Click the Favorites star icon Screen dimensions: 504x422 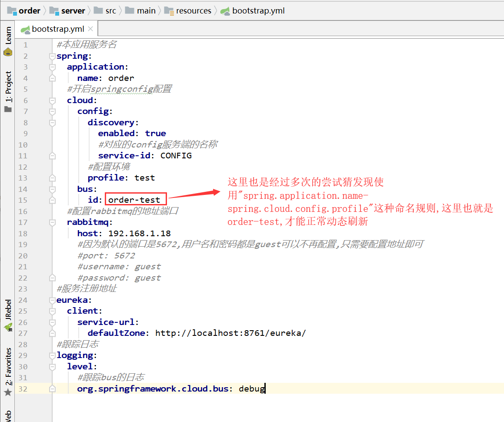[8, 392]
